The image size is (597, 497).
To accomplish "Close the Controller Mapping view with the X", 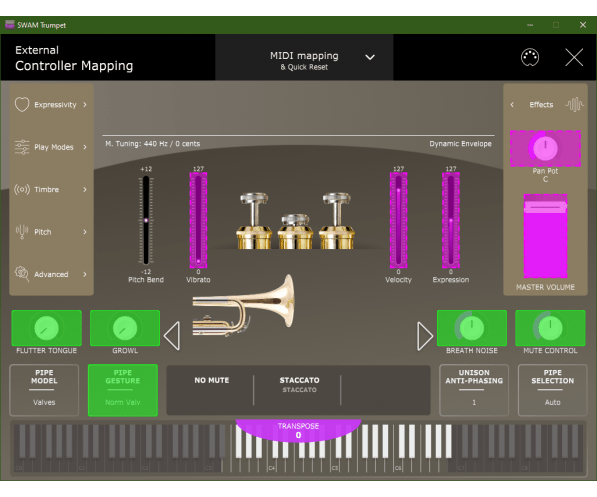I will pos(574,58).
